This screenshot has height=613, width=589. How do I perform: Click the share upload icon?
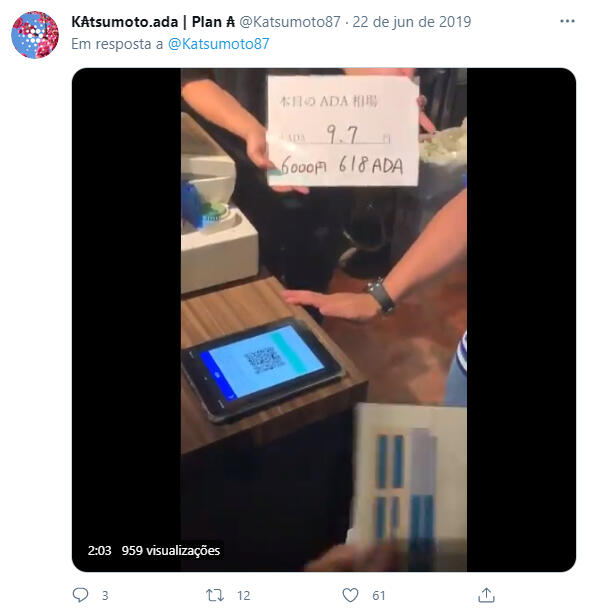(x=486, y=595)
